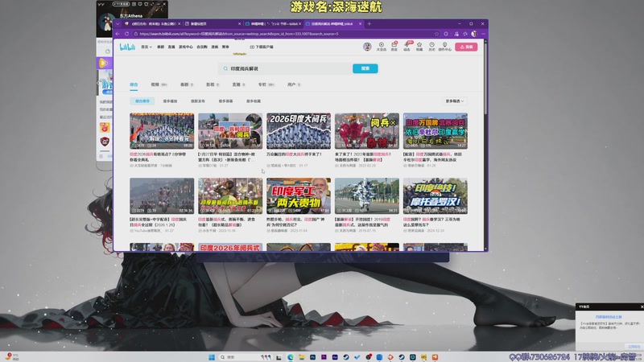Screen dimensions: 644x362
Task: Open Microsoft Edge from the taskbar
Action: [291, 357]
